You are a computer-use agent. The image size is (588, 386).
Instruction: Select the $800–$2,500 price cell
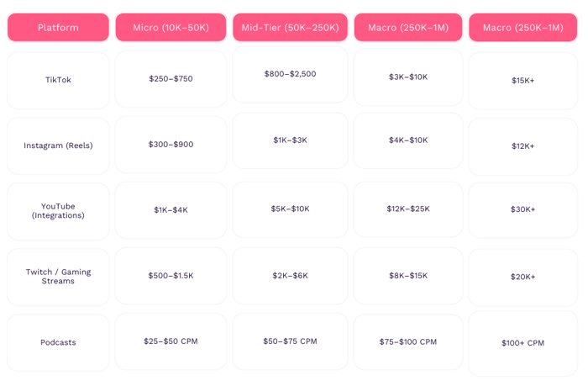pos(290,74)
